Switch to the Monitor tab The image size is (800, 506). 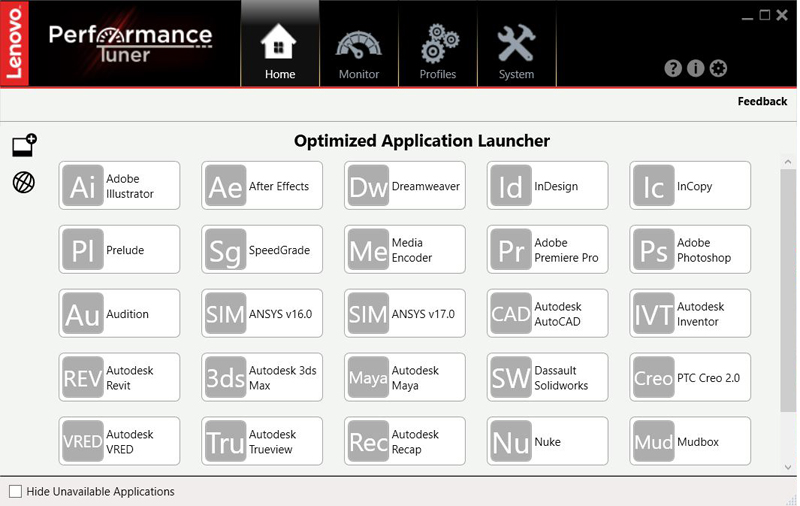coord(359,43)
